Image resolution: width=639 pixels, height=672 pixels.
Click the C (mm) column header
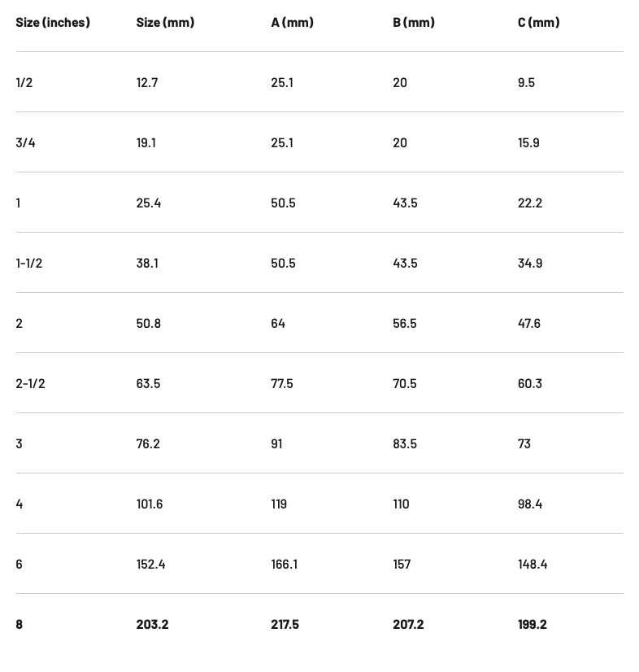(x=538, y=22)
